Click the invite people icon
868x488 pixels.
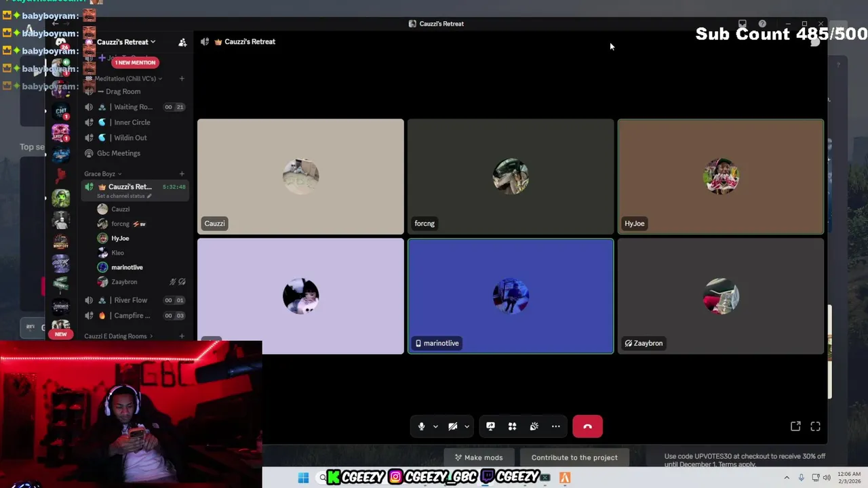pyautogui.click(x=182, y=42)
